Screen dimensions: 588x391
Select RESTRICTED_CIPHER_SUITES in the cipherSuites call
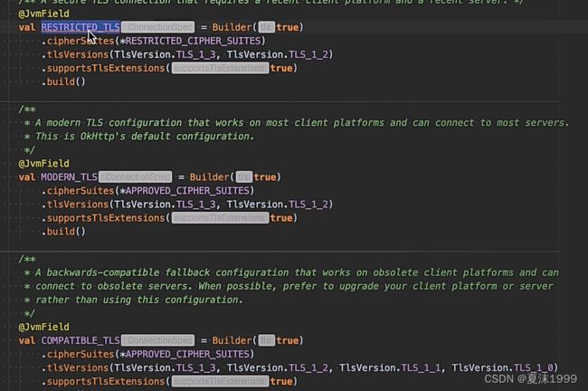193,41
